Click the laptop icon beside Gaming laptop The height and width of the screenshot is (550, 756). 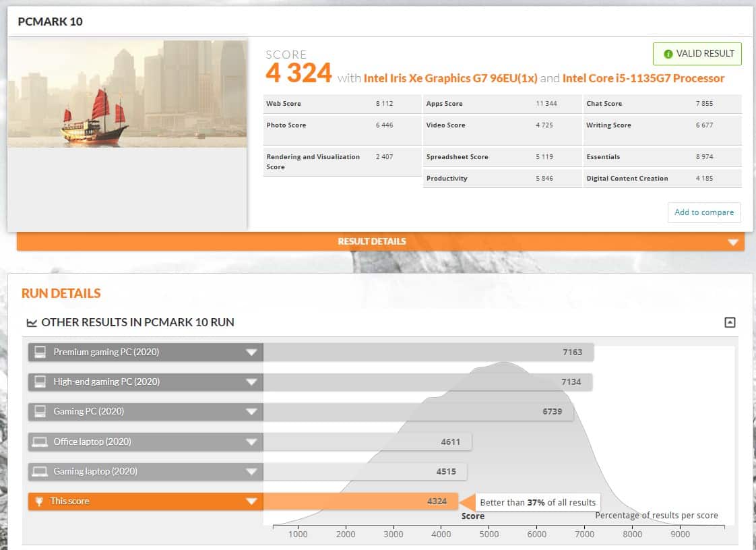pos(40,471)
